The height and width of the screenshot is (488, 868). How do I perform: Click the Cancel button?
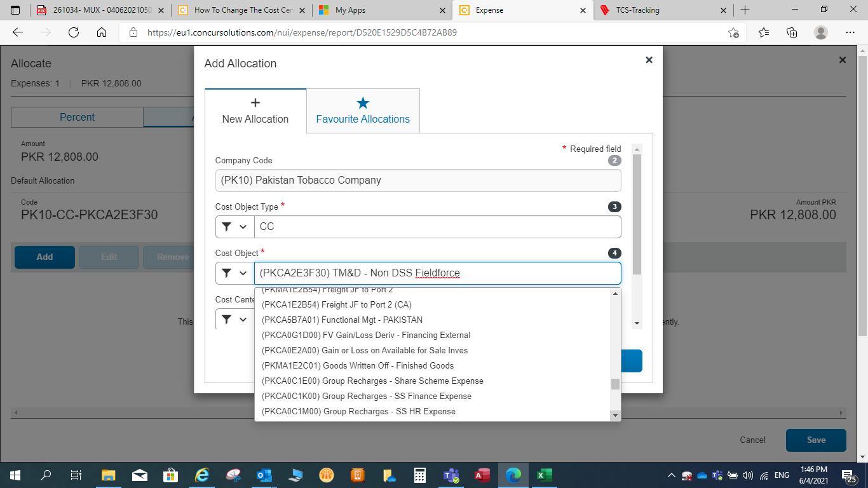(752, 440)
